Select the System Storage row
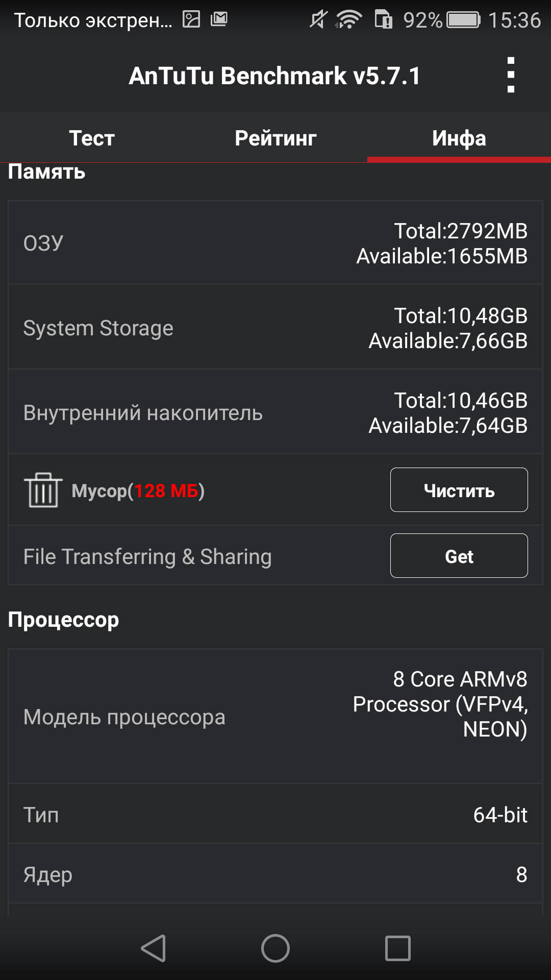 (275, 327)
